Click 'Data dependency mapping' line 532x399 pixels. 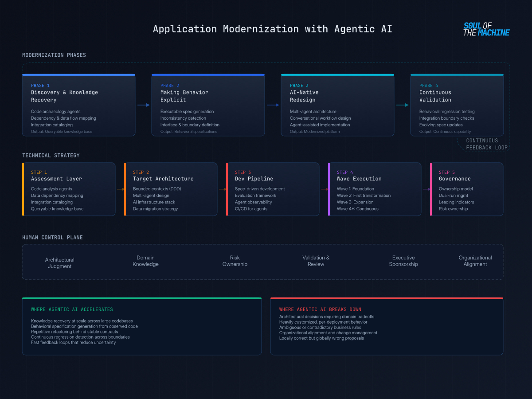click(57, 196)
